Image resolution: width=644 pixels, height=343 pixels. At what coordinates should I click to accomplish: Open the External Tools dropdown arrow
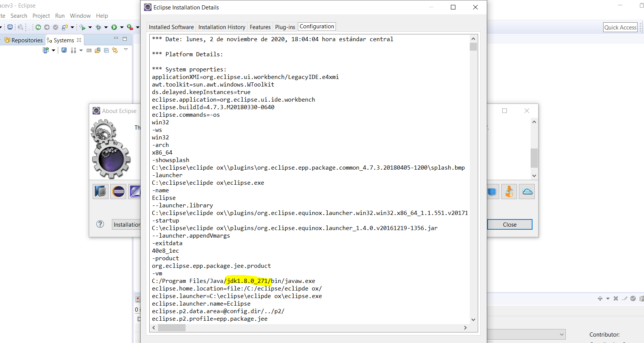click(138, 27)
